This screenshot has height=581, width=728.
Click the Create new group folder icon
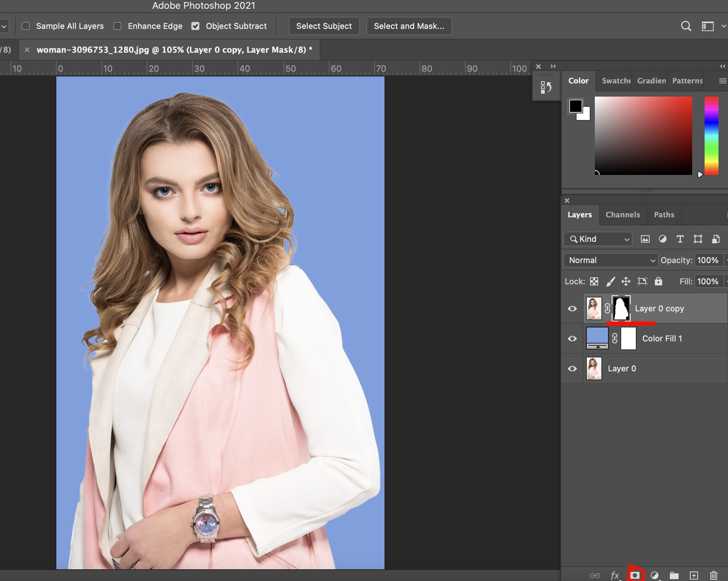pos(674,575)
